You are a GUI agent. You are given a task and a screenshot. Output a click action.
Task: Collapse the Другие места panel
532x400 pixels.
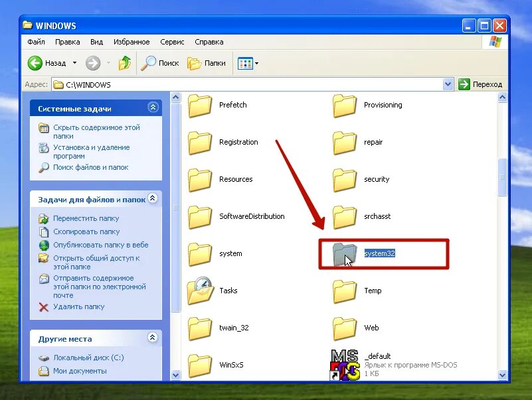pos(153,337)
